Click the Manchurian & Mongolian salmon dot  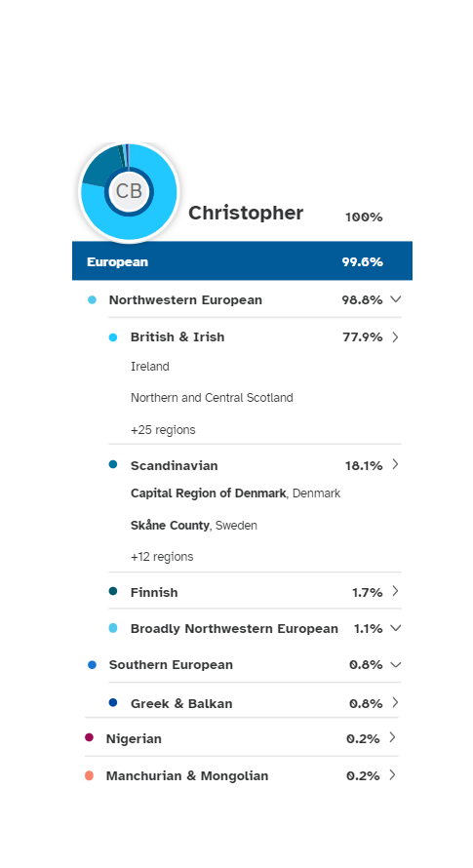(x=89, y=775)
